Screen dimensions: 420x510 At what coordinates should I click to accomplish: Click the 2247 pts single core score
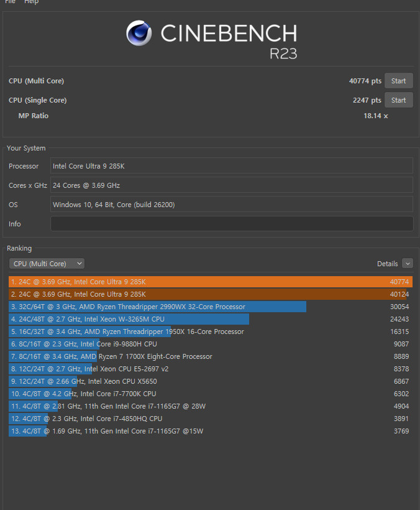367,100
